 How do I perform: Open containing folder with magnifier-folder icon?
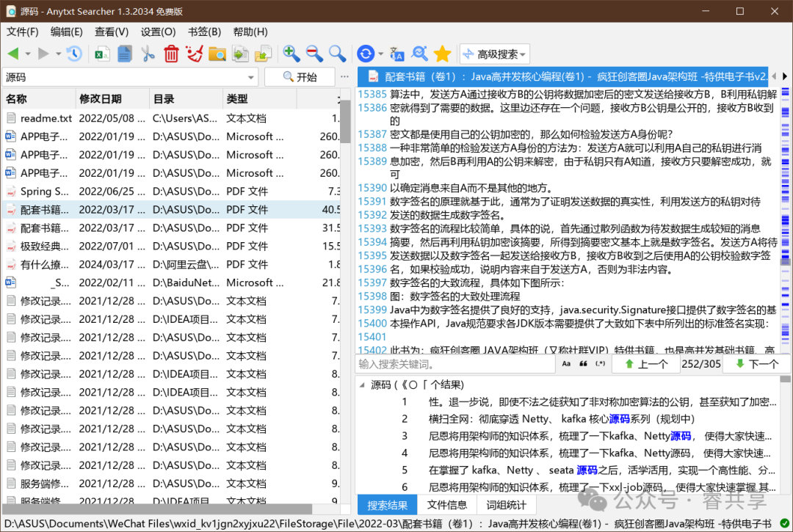pyautogui.click(x=217, y=54)
